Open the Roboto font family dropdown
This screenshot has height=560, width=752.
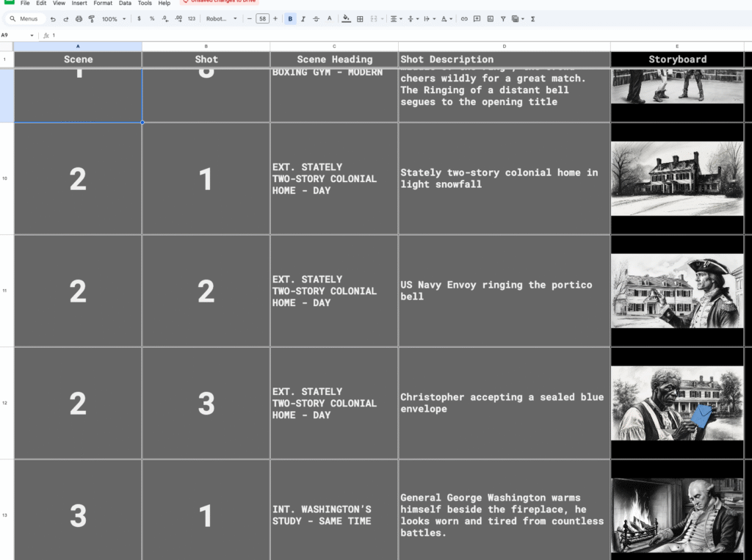(221, 19)
